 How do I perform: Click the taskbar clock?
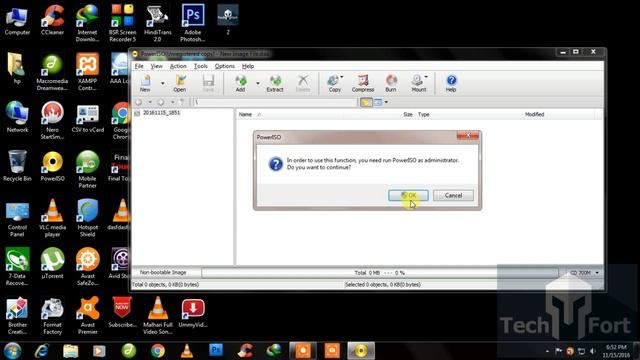(x=616, y=351)
